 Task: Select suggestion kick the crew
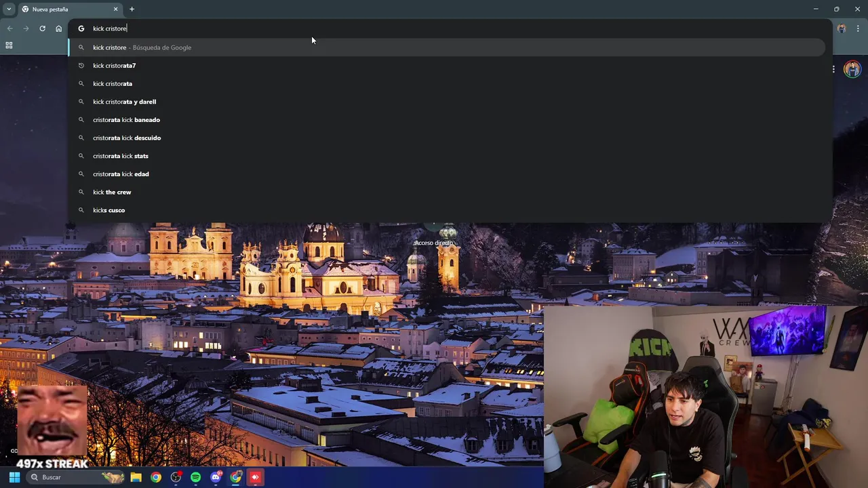[x=447, y=192]
